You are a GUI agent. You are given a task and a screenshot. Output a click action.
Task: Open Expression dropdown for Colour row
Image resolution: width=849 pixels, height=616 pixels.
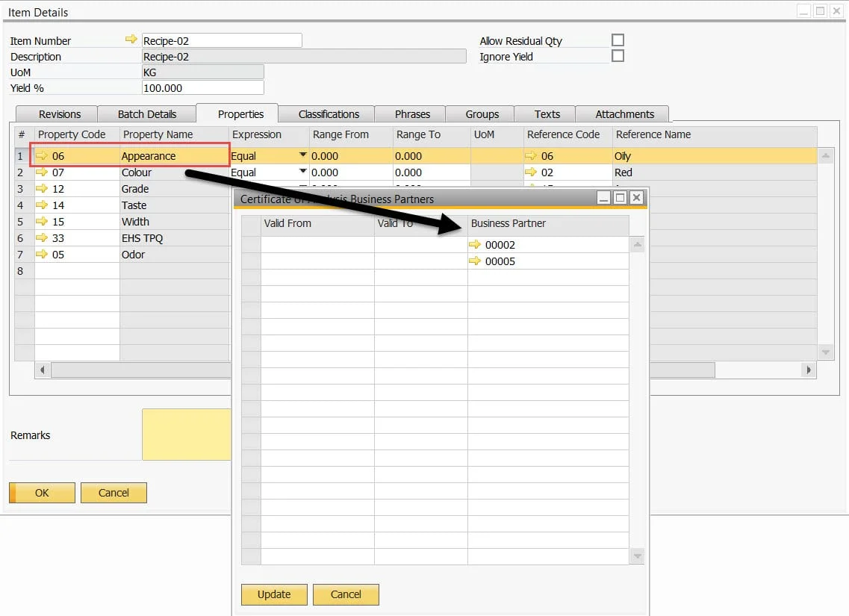[x=302, y=171]
